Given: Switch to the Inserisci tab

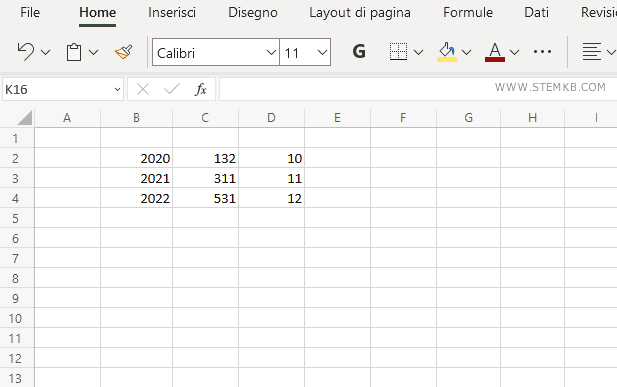Looking at the screenshot, I should click(x=172, y=13).
